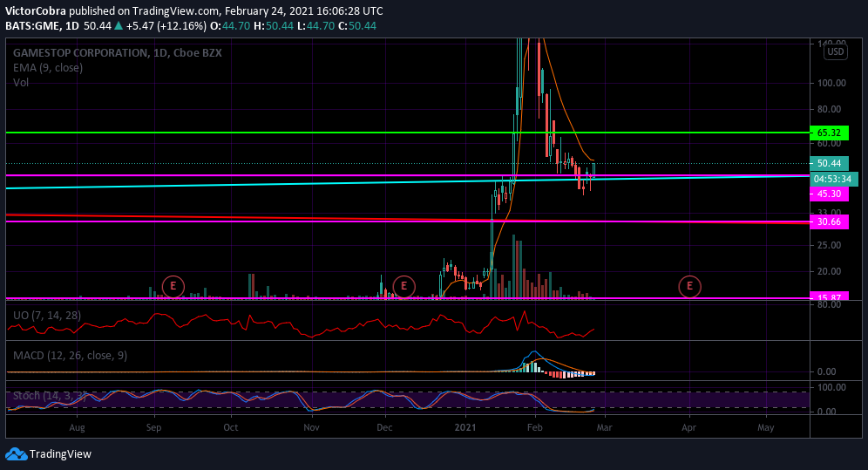Click the 80.00 price axis label above 65.32
The image size is (868, 470).
(x=830, y=109)
